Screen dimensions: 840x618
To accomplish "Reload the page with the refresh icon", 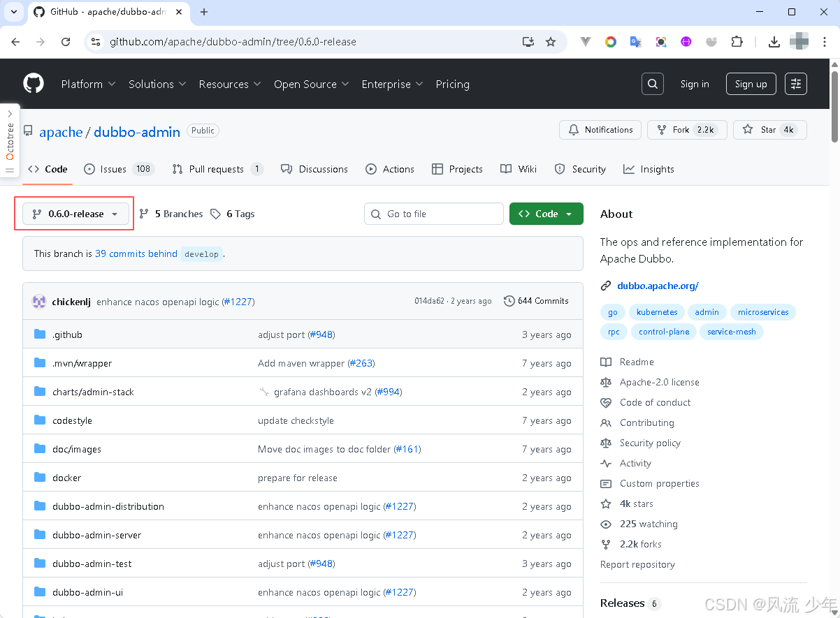I will point(66,42).
